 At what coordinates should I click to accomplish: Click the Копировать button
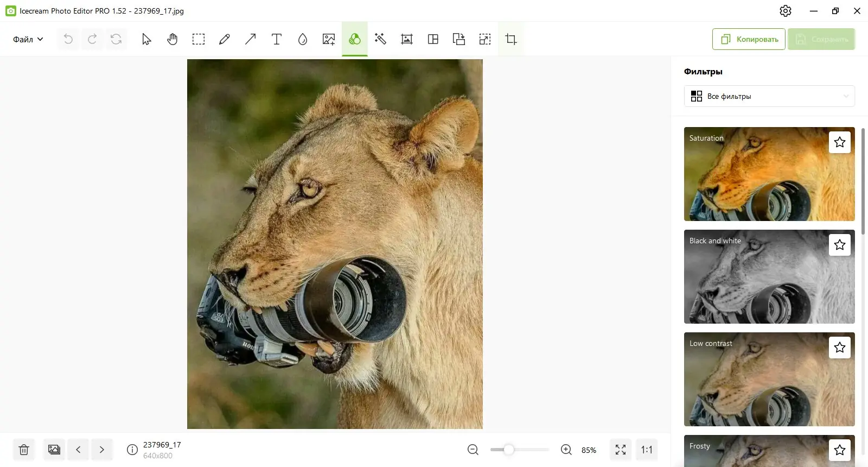(x=749, y=39)
